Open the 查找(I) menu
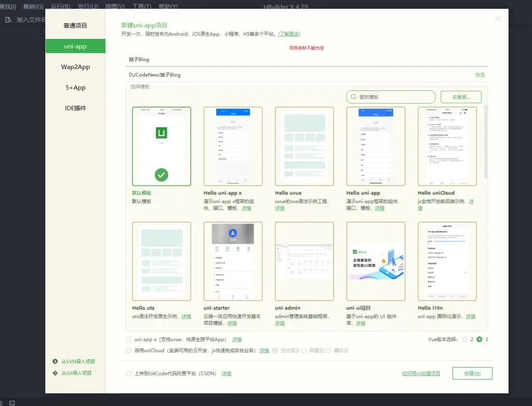This screenshot has height=406, width=532. tap(8, 6)
